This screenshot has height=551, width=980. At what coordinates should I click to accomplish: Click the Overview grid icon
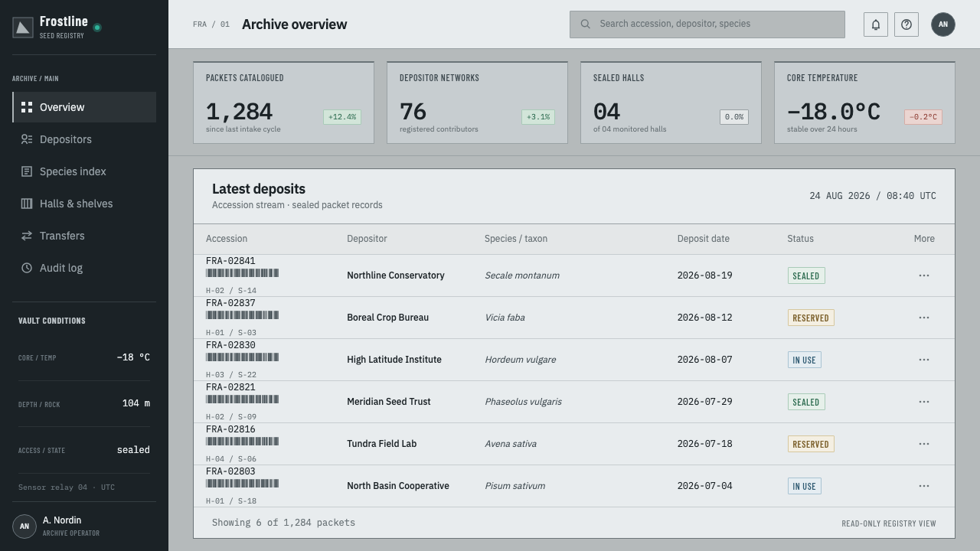point(27,107)
